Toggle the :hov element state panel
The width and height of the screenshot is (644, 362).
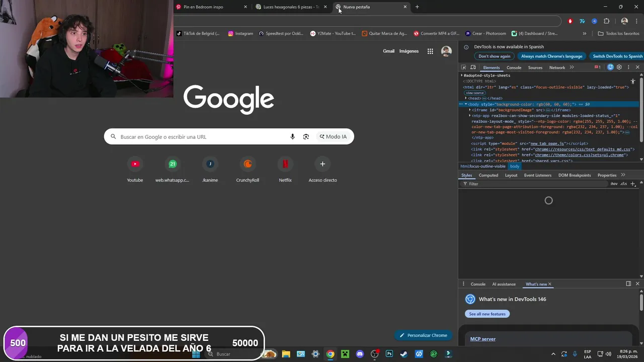point(614,184)
